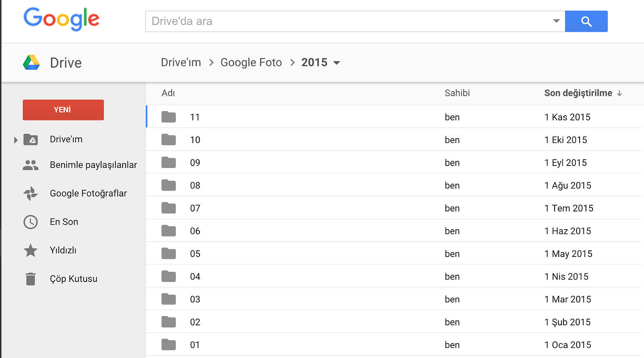Expand the Drive'ım tree in sidebar

pyautogui.click(x=16, y=140)
